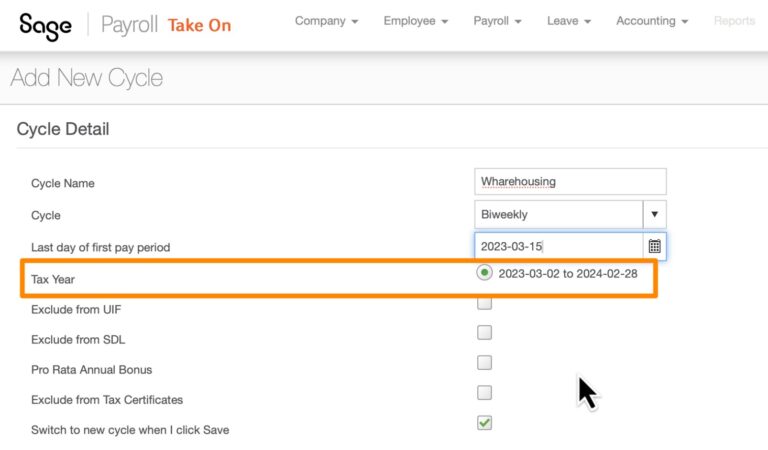
Task: Expand the Employee menu
Action: coord(415,21)
